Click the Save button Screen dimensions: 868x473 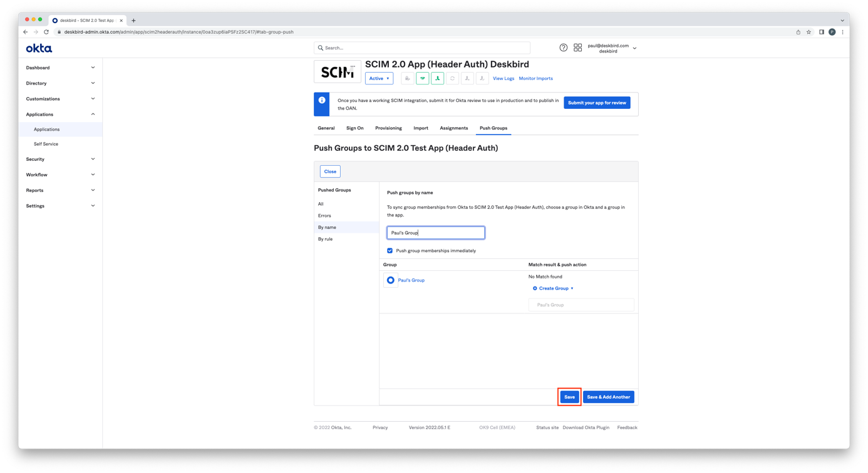[569, 397]
